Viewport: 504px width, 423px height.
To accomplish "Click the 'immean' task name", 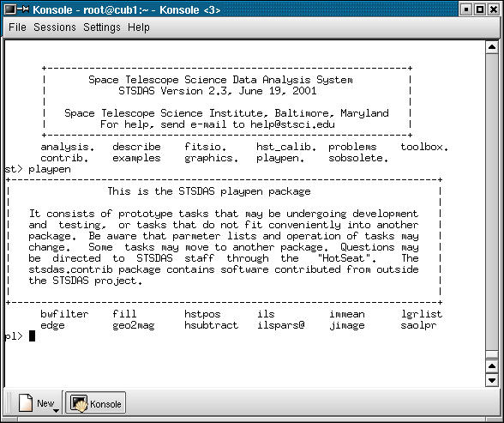I will pos(347,314).
